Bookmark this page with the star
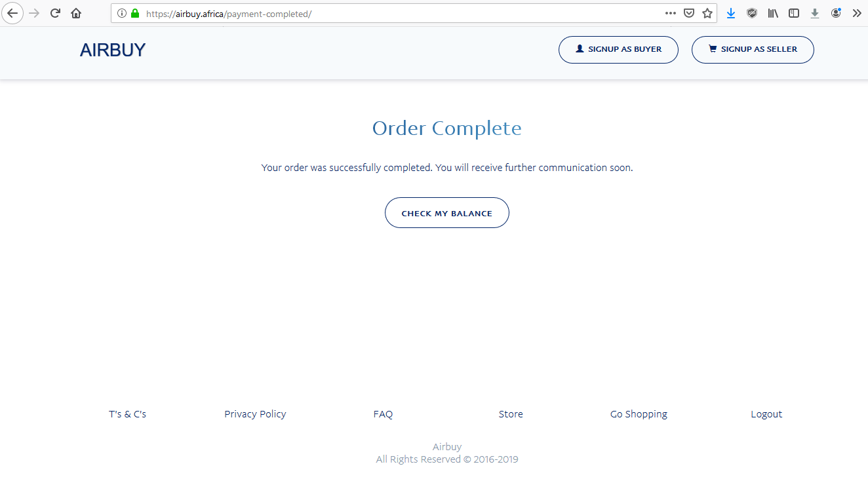The image size is (868, 479). (x=707, y=13)
